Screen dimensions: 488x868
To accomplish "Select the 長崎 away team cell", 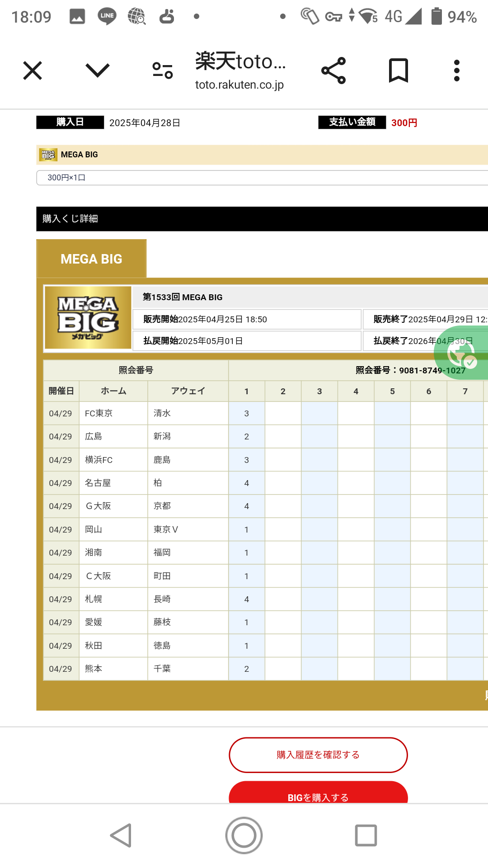I will coord(188,599).
